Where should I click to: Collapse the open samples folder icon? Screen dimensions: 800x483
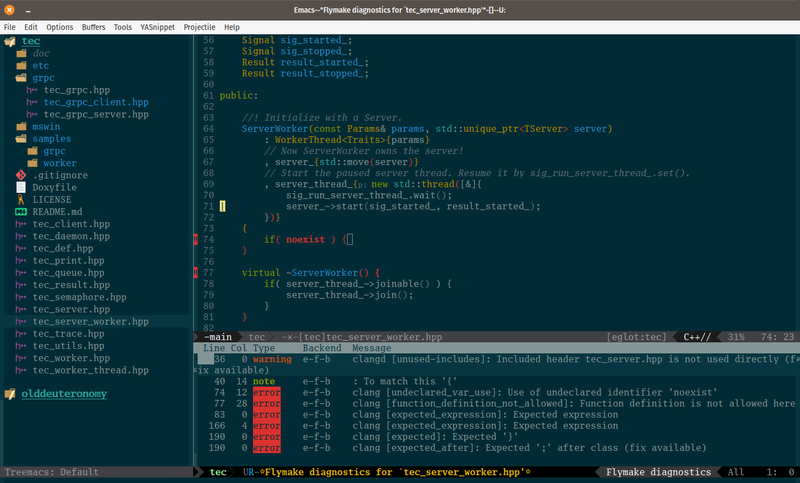[x=21, y=138]
